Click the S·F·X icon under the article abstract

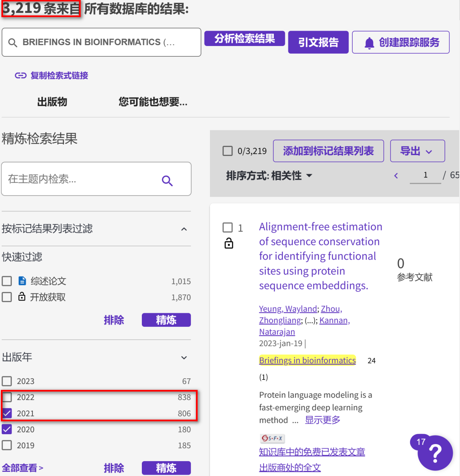point(272,437)
